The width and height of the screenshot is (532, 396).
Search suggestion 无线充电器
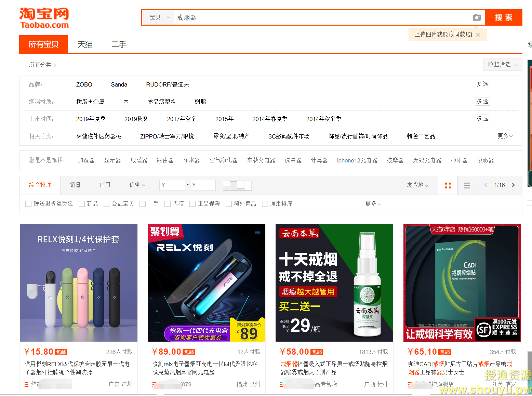427,160
